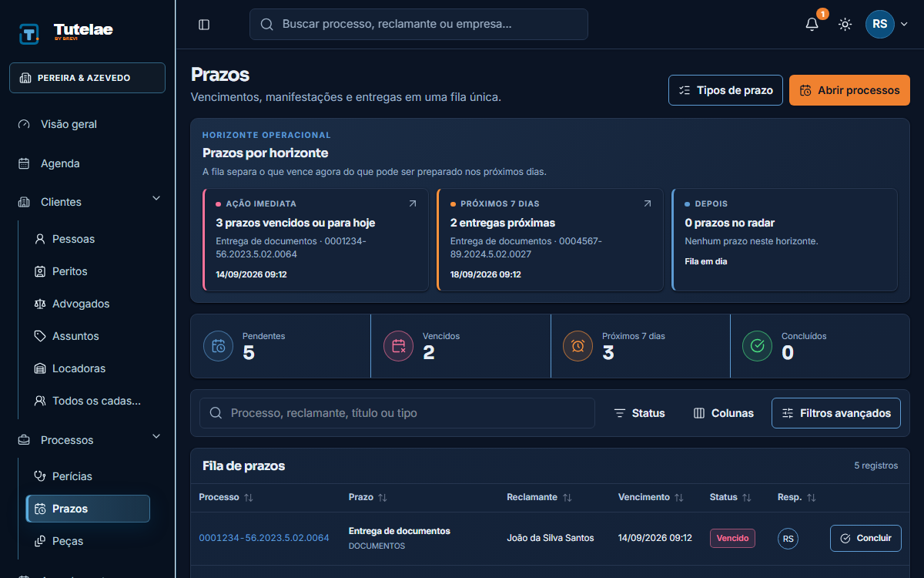Sort by the Resp. column
The height and width of the screenshot is (578, 924).
click(x=797, y=498)
